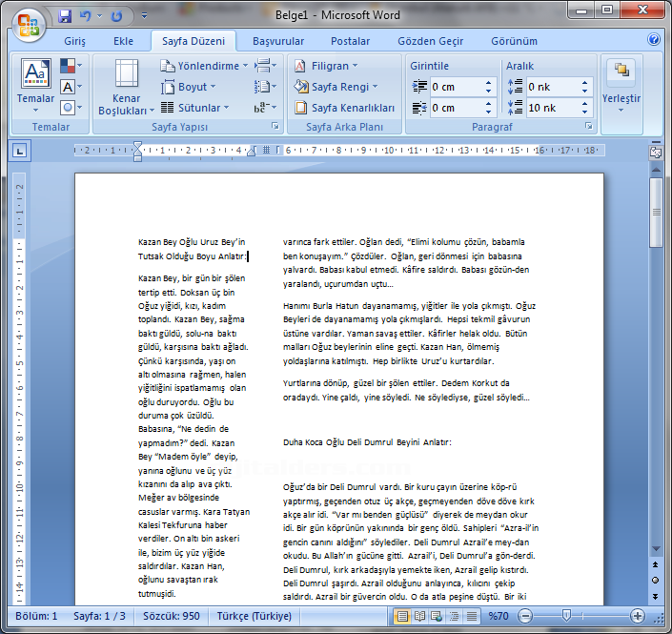This screenshot has height=634, width=672.
Task: Switch to Görünüm tab
Action: 514,41
